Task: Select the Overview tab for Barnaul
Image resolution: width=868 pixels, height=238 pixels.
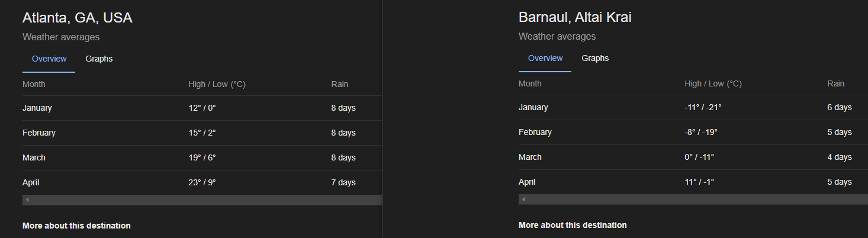Action: [545, 58]
